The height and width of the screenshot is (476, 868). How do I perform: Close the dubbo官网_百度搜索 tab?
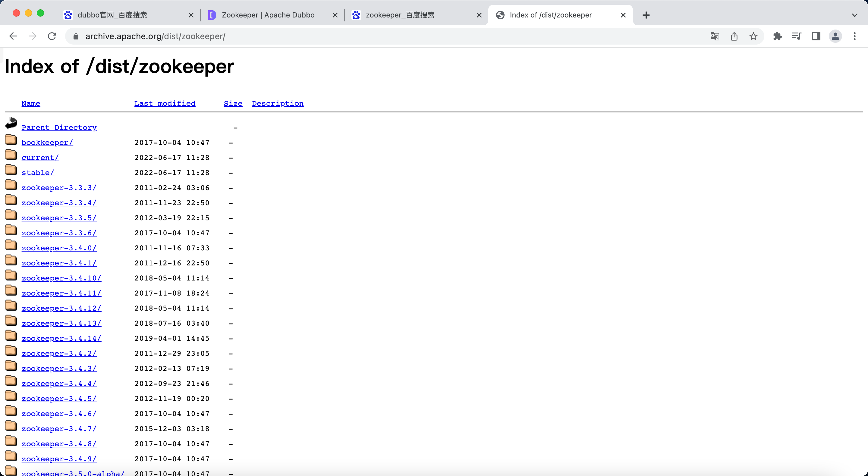click(x=191, y=15)
